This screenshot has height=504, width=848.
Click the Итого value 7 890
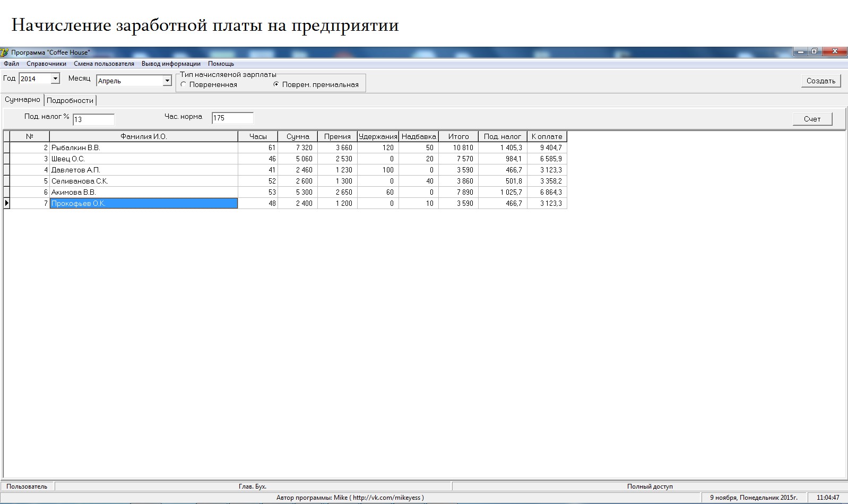pos(465,193)
